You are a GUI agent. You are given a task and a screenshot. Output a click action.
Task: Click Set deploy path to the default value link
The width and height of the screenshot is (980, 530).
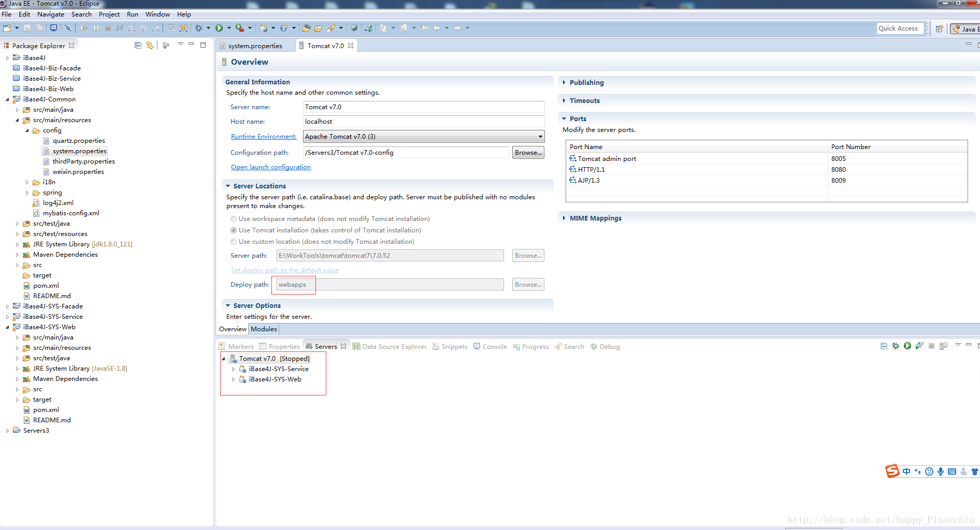tap(285, 270)
